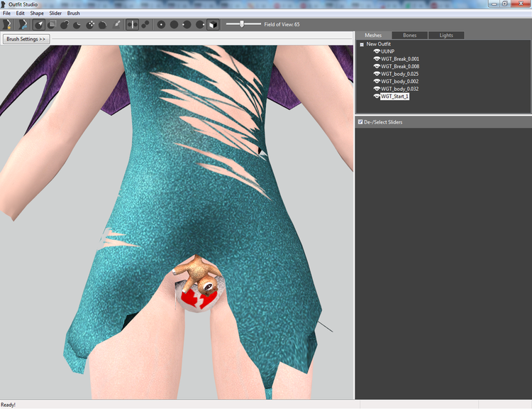This screenshot has width=532, height=409.
Task: Toggle Edit Connected Only icon
Action: (145, 24)
